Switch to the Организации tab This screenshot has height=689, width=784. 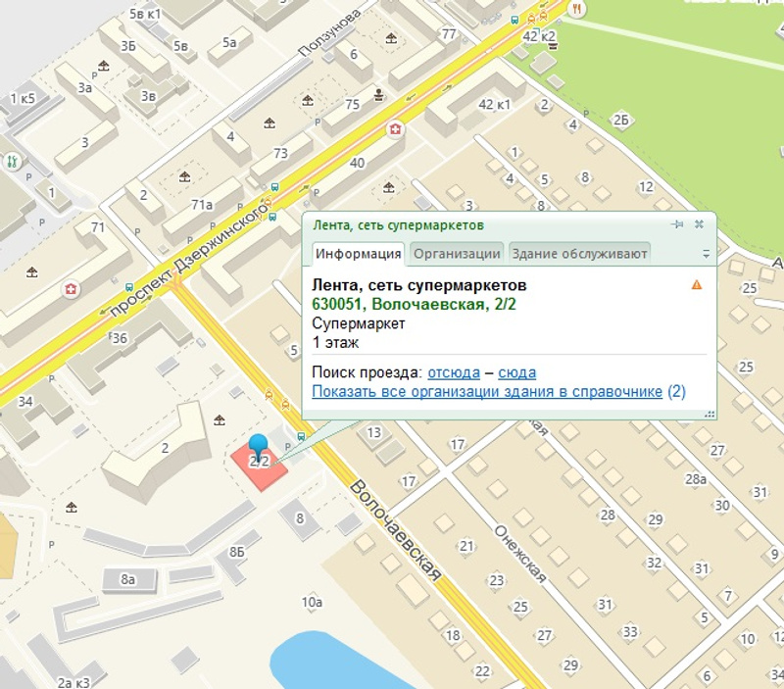(x=456, y=254)
